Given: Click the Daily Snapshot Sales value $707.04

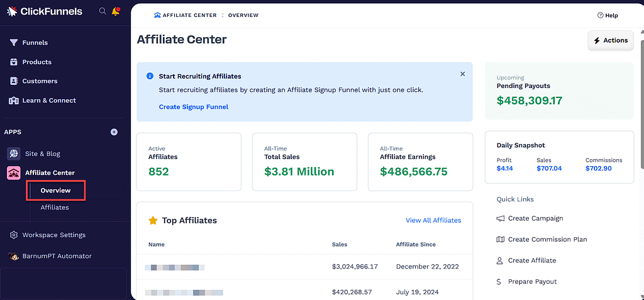Looking at the screenshot, I should (x=549, y=168).
